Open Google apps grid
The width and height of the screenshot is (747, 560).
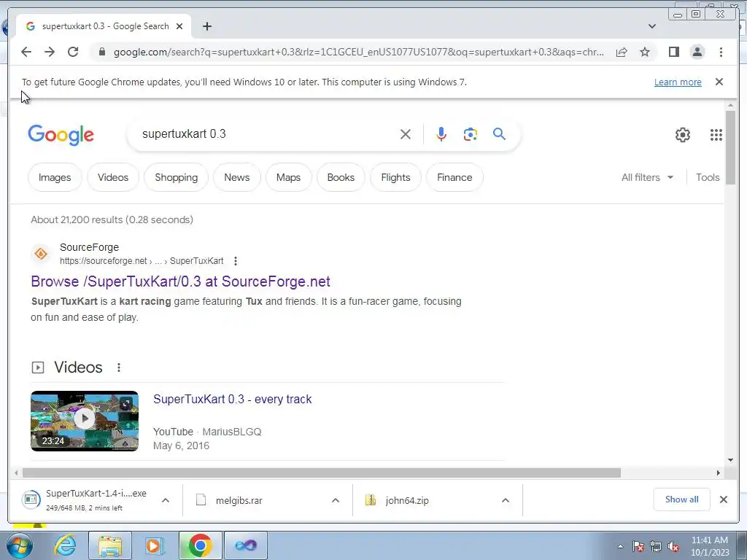click(716, 135)
